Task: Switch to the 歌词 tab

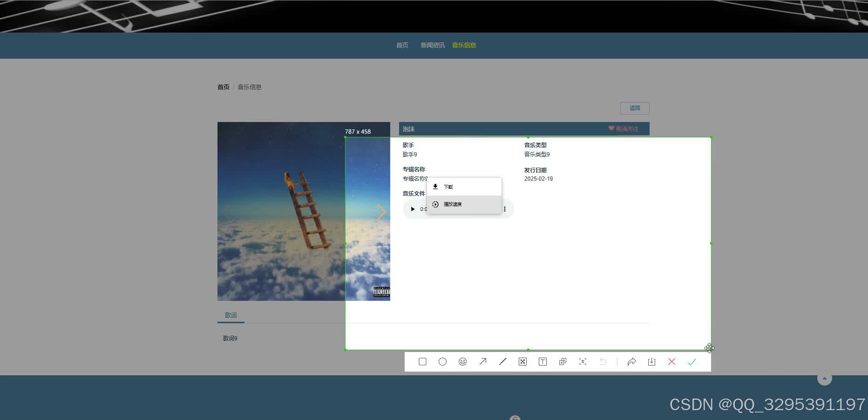Action: pyautogui.click(x=231, y=315)
